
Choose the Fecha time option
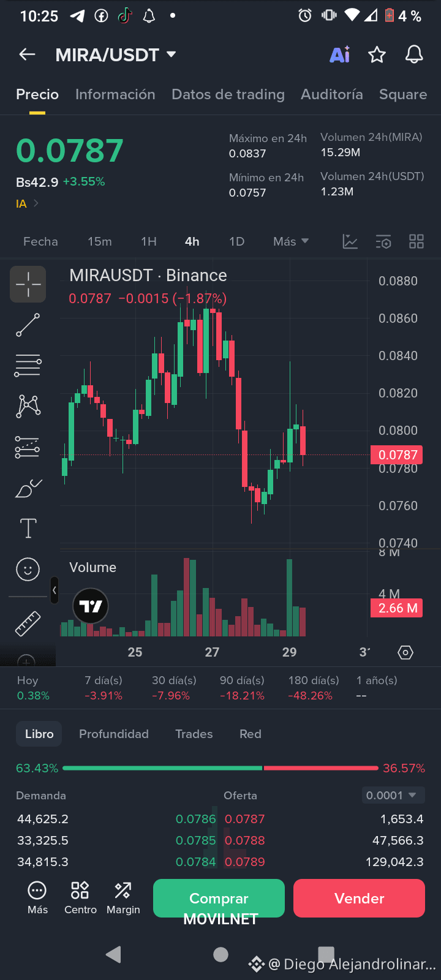tap(40, 241)
